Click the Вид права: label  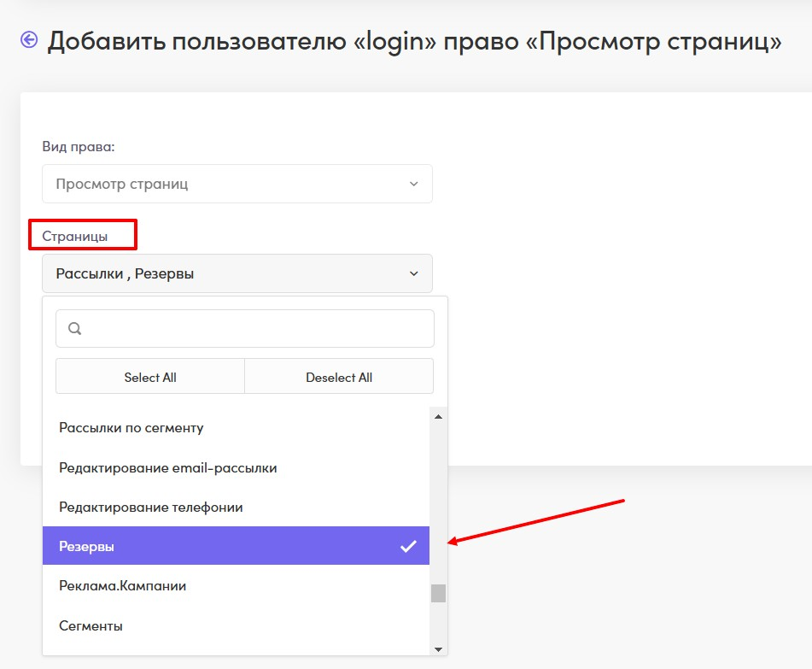79,147
